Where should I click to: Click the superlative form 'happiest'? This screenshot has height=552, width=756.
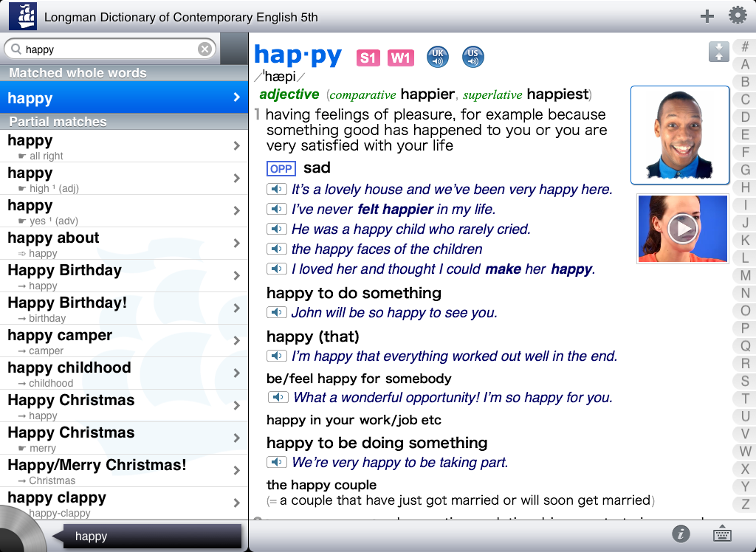pyautogui.click(x=557, y=94)
